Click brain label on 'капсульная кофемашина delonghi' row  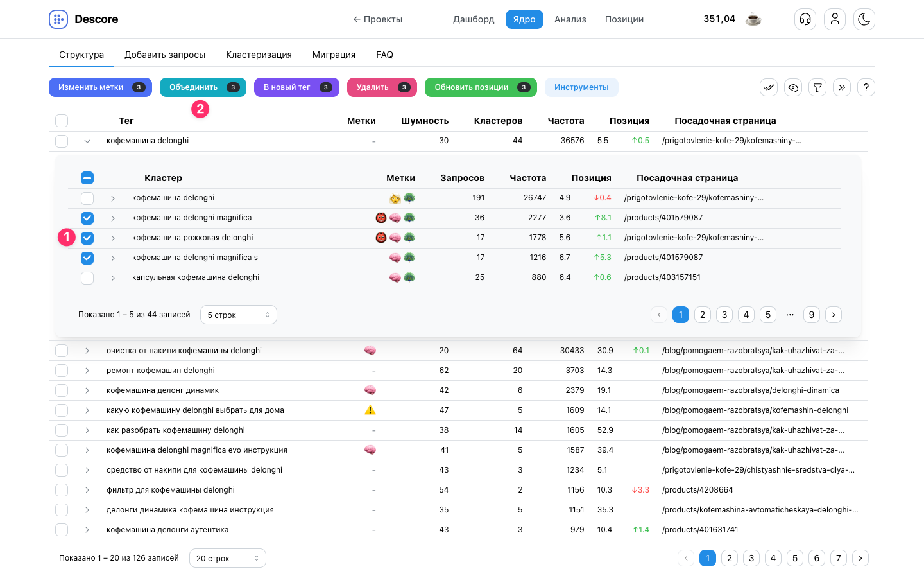pyautogui.click(x=395, y=277)
